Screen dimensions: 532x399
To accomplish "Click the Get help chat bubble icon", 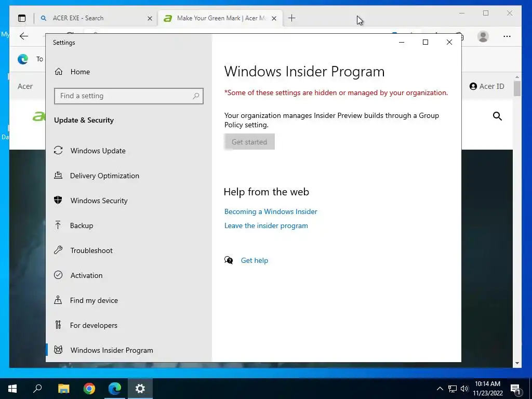I will point(229,260).
